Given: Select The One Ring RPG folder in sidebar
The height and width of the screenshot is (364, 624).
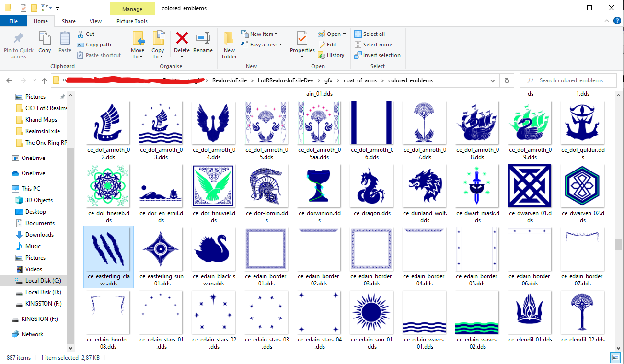Looking at the screenshot, I should pos(41,143).
